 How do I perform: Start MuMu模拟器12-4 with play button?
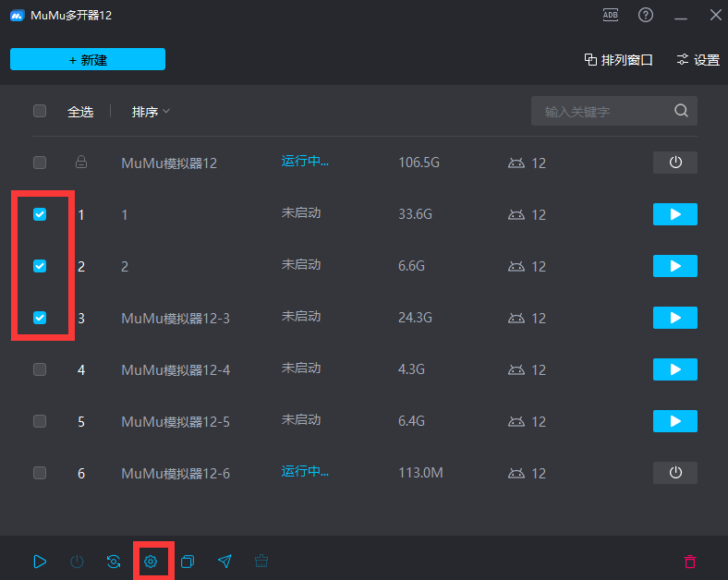tap(675, 369)
